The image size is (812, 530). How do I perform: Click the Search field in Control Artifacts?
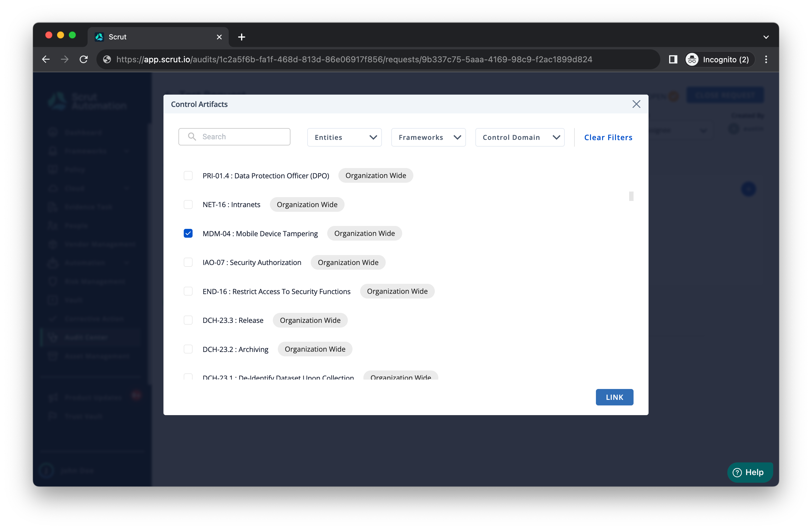click(234, 137)
